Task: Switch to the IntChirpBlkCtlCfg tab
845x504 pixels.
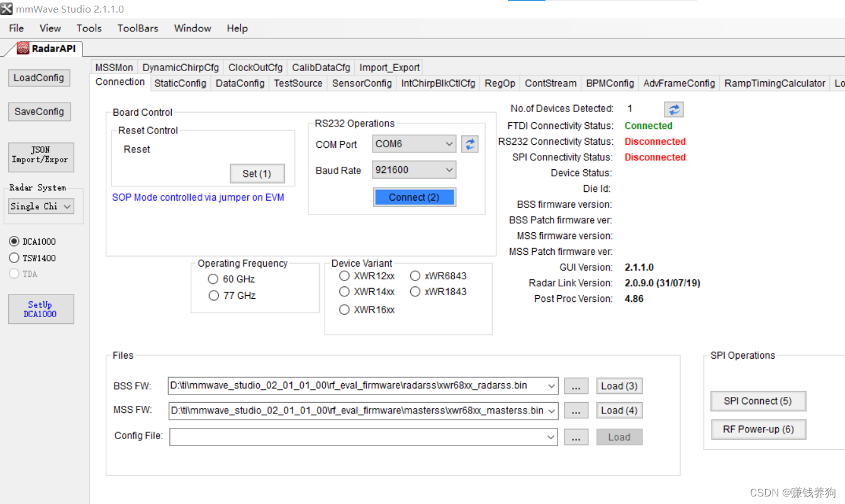Action: [x=438, y=83]
